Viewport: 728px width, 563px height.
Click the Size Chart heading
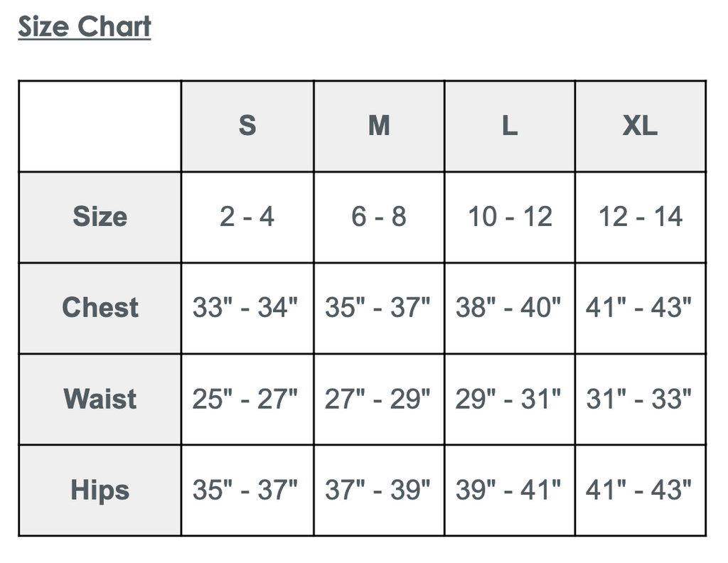85,27
